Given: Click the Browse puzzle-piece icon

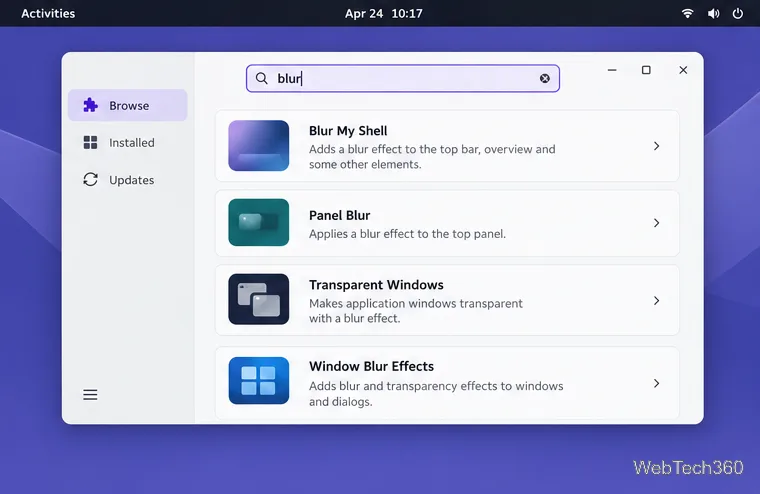Looking at the screenshot, I should 91,105.
